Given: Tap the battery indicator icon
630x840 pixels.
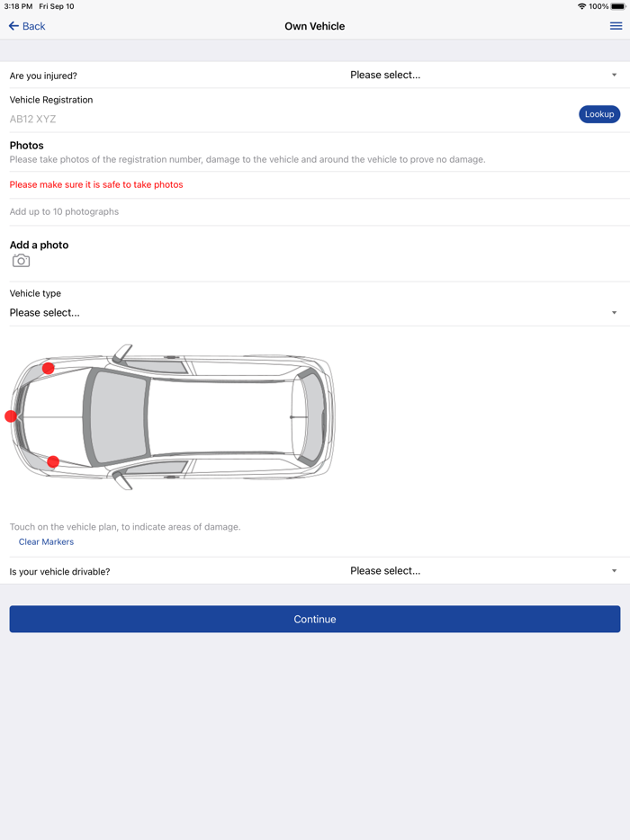Looking at the screenshot, I should click(617, 6).
